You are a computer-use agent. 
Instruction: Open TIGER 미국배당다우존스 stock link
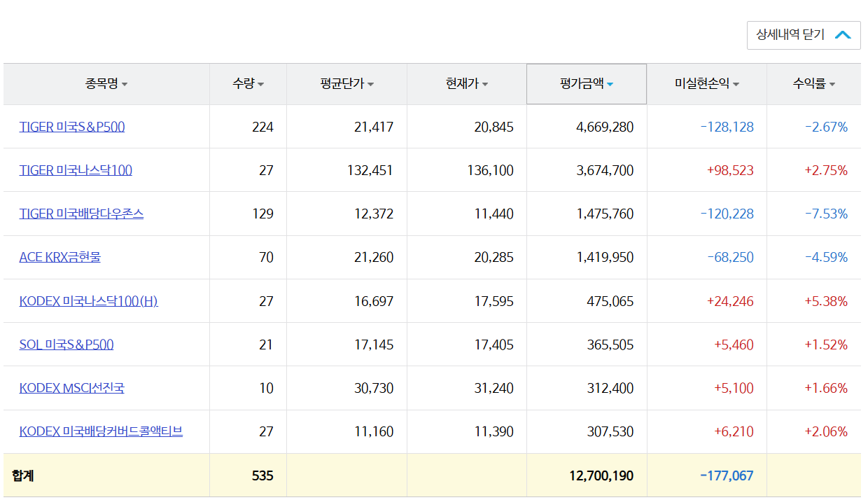pos(81,214)
